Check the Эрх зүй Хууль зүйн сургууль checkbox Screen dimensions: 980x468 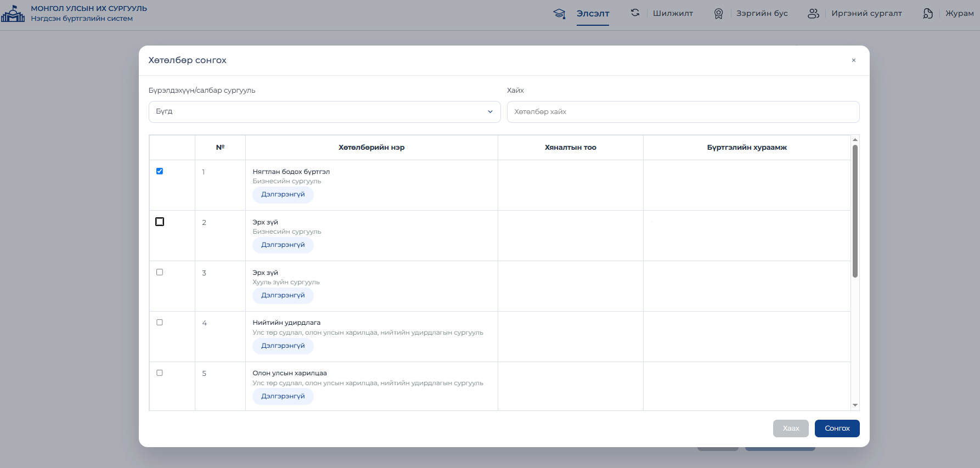(160, 272)
